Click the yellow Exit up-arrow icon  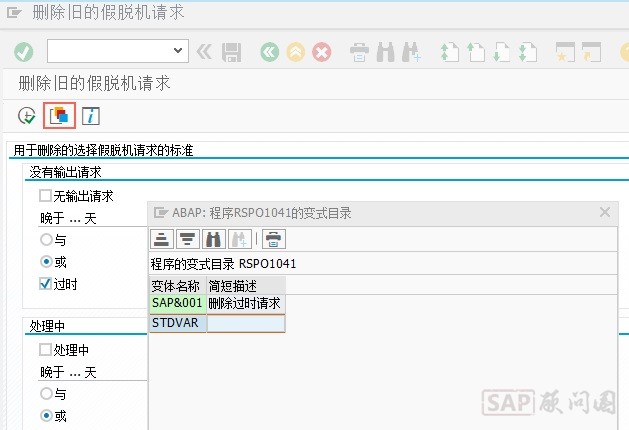(x=296, y=52)
